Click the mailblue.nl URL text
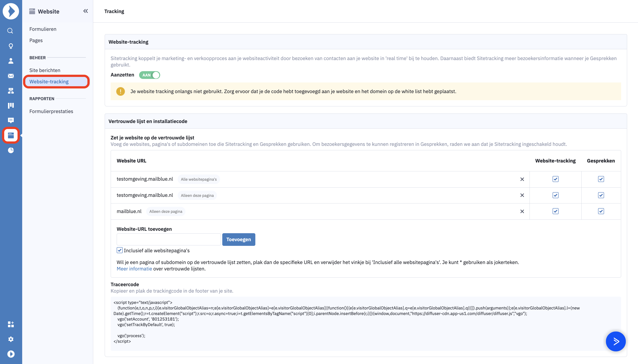This screenshot has width=638, height=364. coord(129,211)
